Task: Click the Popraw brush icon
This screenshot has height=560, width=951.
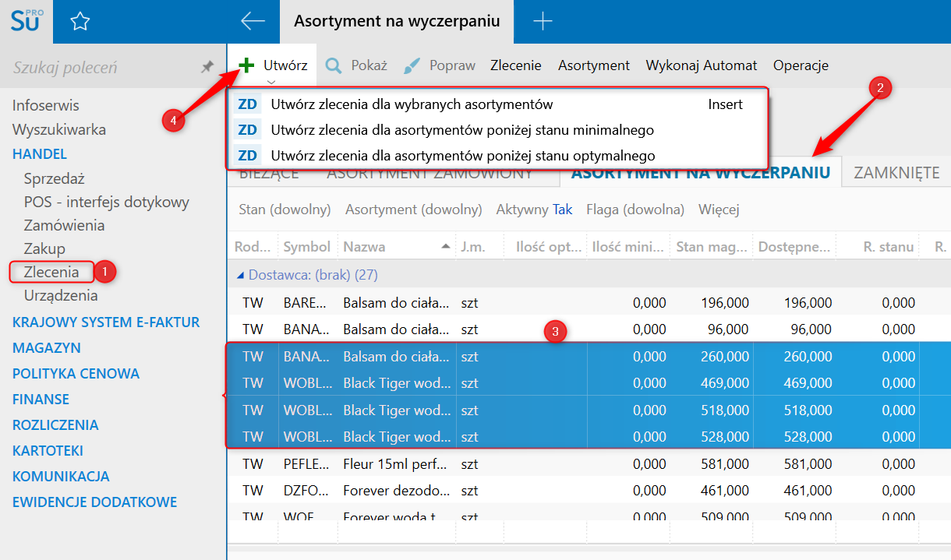Action: (x=412, y=65)
